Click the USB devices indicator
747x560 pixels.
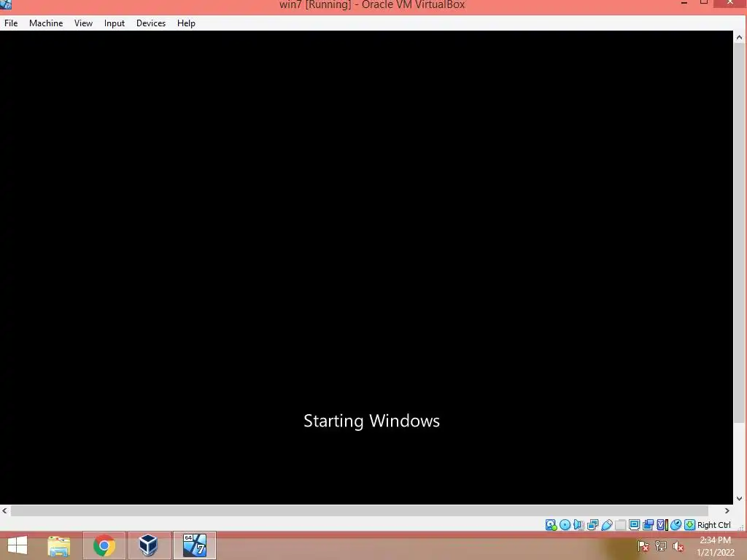[606, 525]
